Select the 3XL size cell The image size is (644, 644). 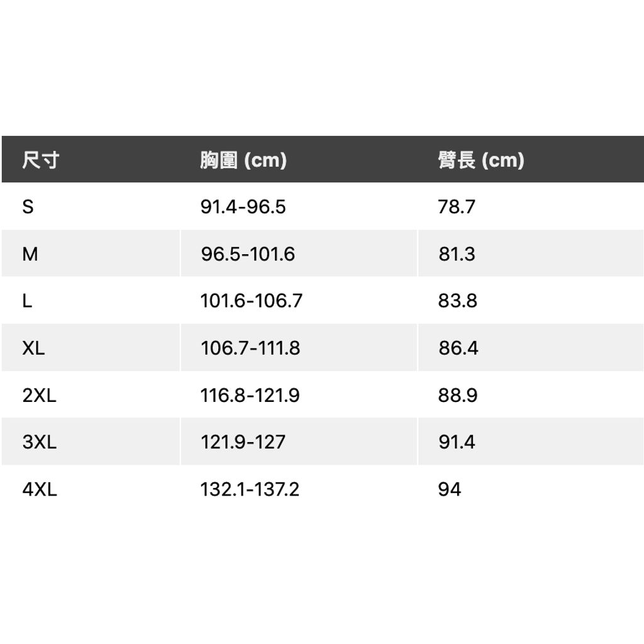point(39,442)
